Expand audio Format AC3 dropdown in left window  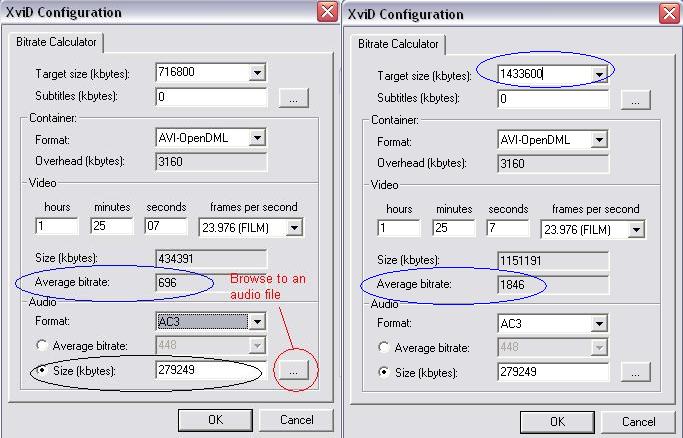257,322
